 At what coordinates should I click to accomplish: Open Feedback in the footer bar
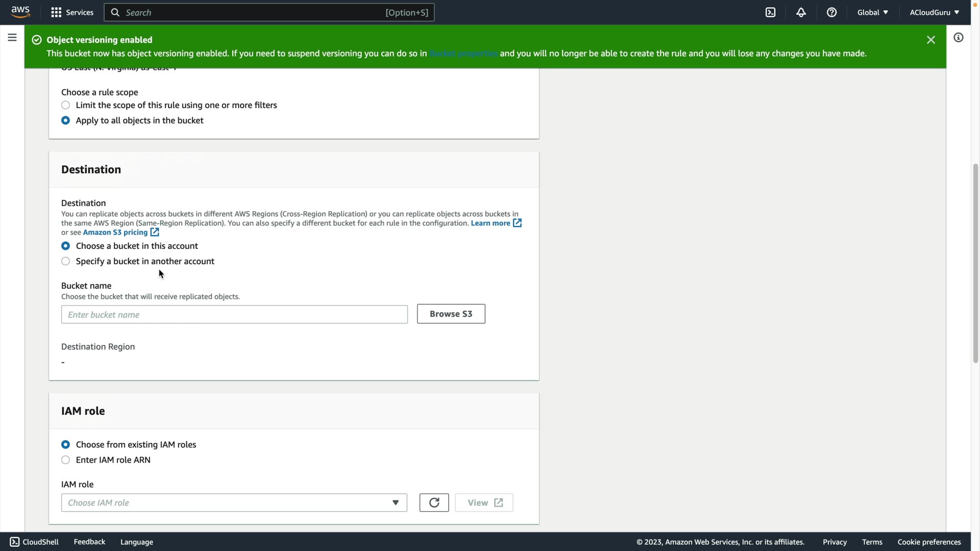(x=89, y=542)
